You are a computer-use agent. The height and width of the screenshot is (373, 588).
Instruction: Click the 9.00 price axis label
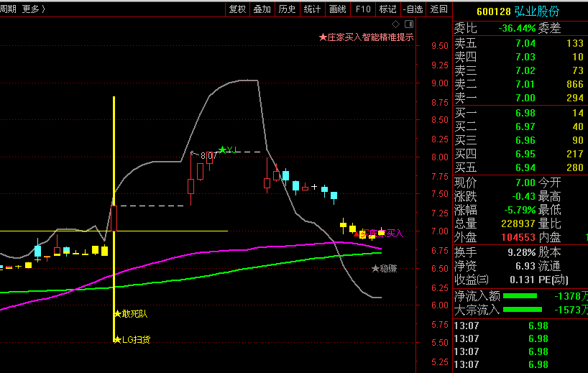point(440,83)
